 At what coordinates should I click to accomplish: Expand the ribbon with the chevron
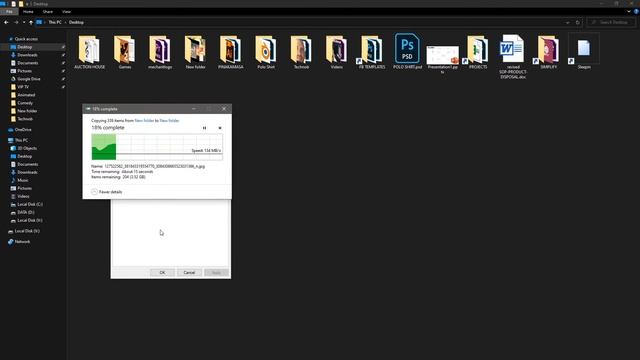629,12
